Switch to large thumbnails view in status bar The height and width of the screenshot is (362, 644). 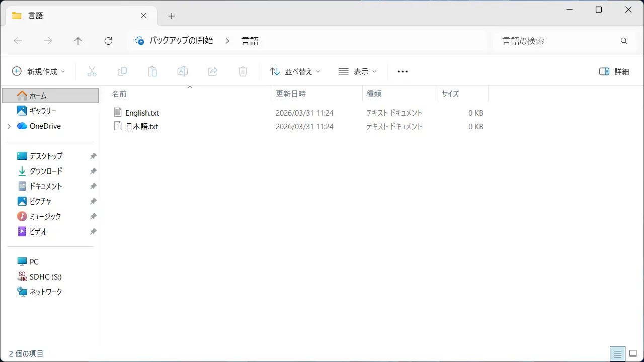point(633,353)
